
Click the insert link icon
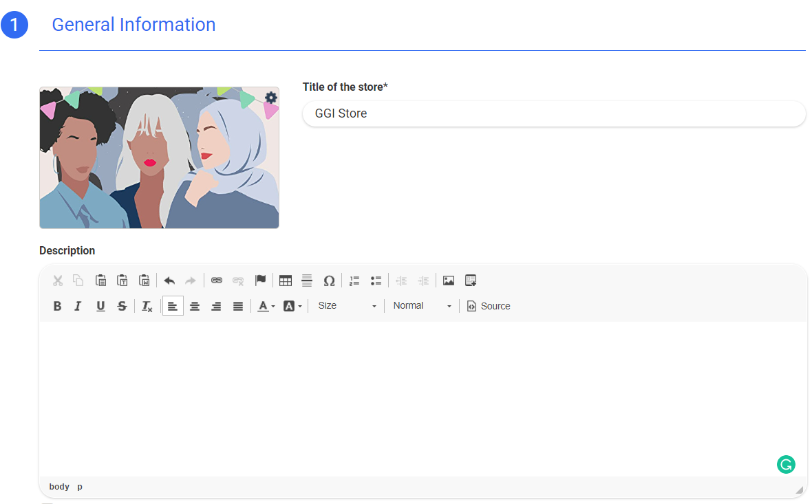(x=217, y=281)
